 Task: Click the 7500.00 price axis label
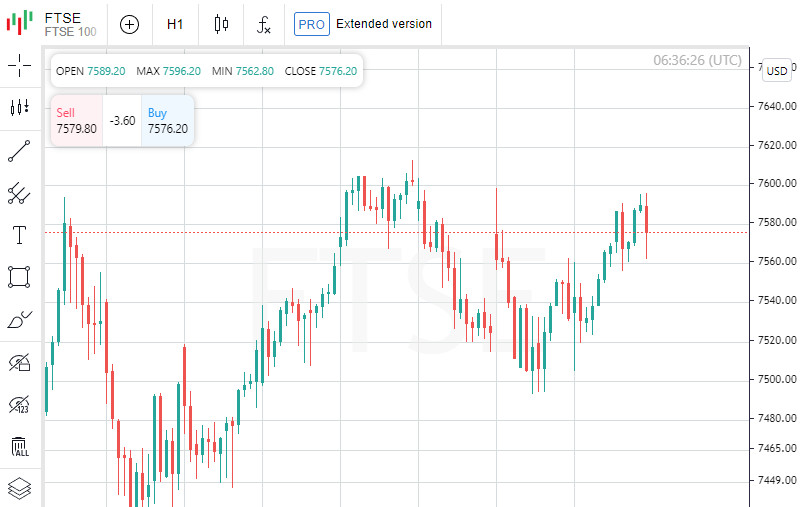777,379
